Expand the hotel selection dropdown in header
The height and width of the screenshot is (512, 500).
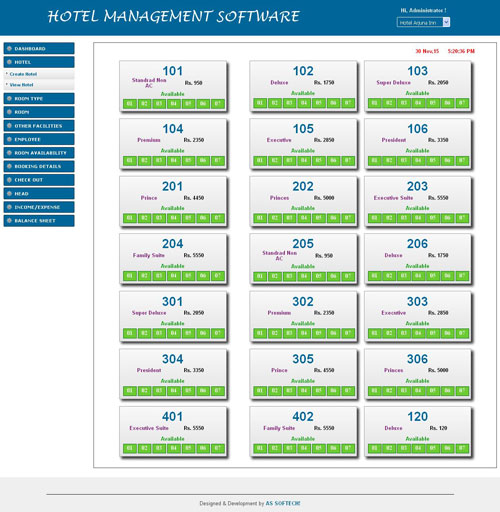(423, 22)
